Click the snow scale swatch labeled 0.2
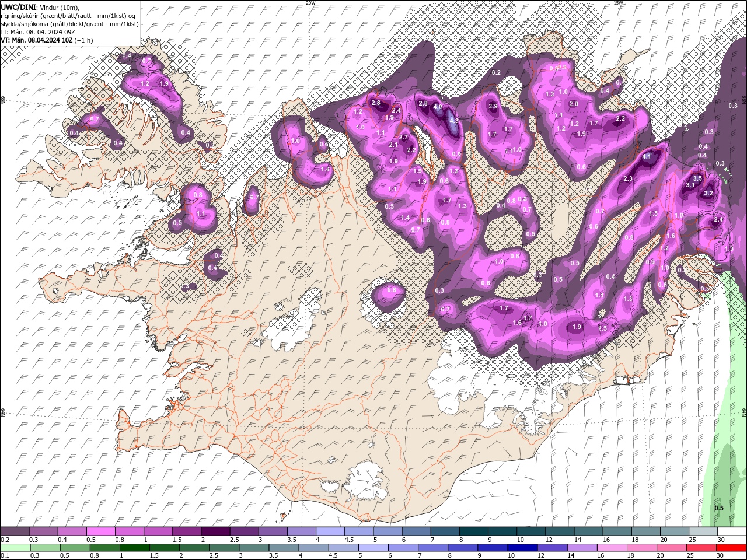Image resolution: width=747 pixels, height=560 pixels. click(x=15, y=531)
